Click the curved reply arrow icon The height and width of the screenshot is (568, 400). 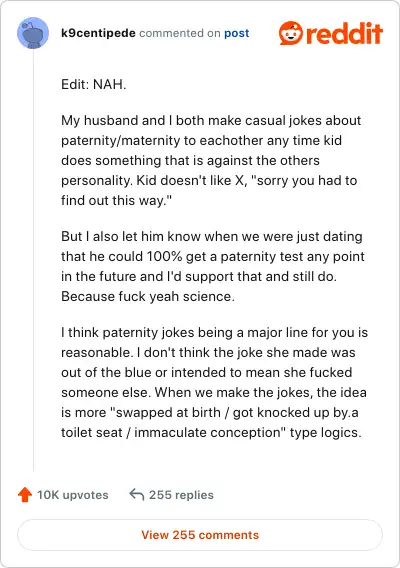(137, 494)
